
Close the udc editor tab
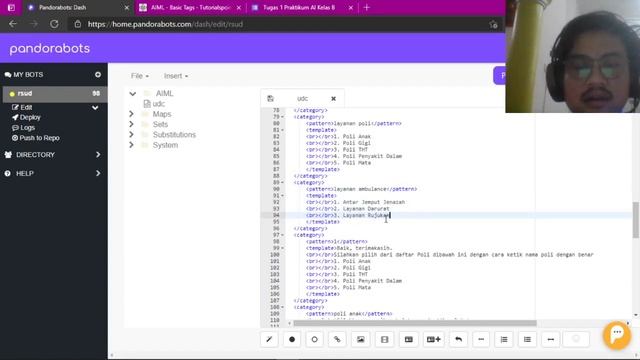tap(333, 99)
